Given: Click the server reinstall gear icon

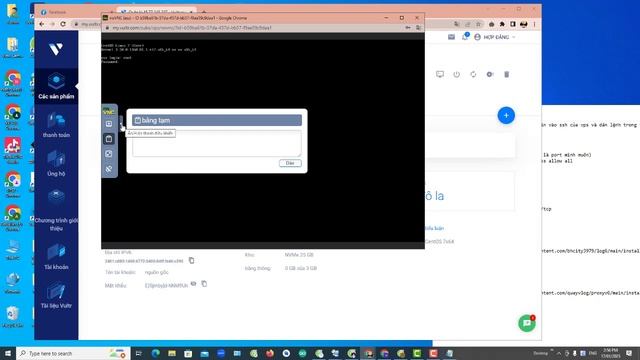Looking at the screenshot, I should coord(490,74).
